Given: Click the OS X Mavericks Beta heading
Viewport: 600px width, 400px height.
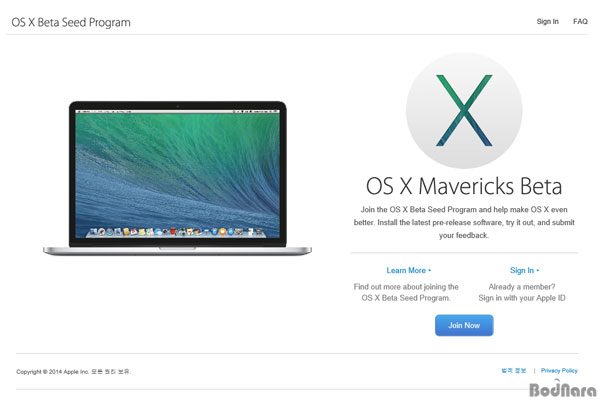Looking at the screenshot, I should click(x=464, y=186).
